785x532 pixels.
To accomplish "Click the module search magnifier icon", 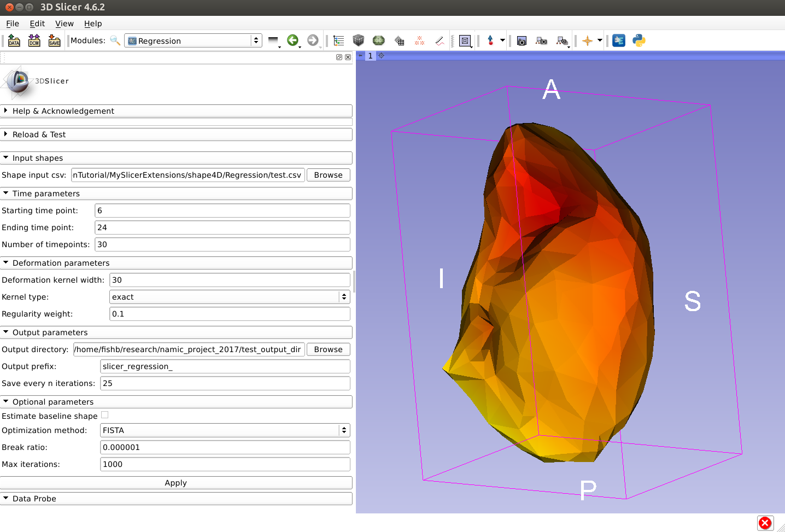I will [x=115, y=40].
